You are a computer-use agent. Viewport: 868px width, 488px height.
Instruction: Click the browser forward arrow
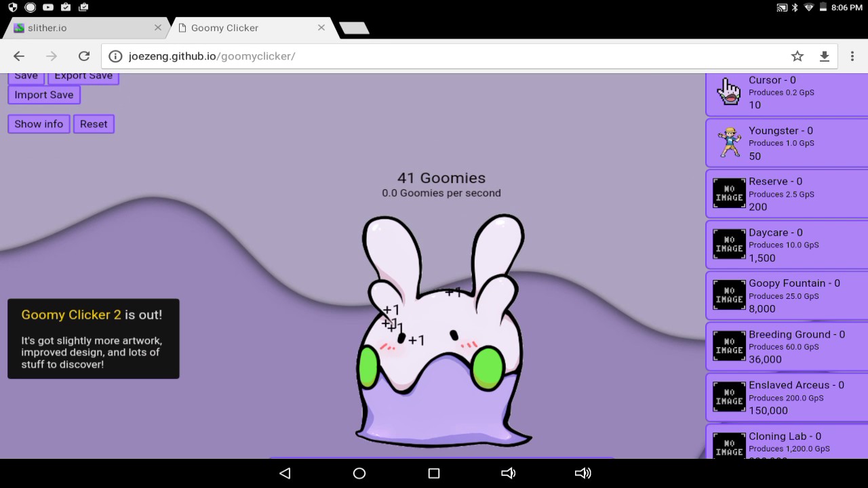[x=52, y=56]
